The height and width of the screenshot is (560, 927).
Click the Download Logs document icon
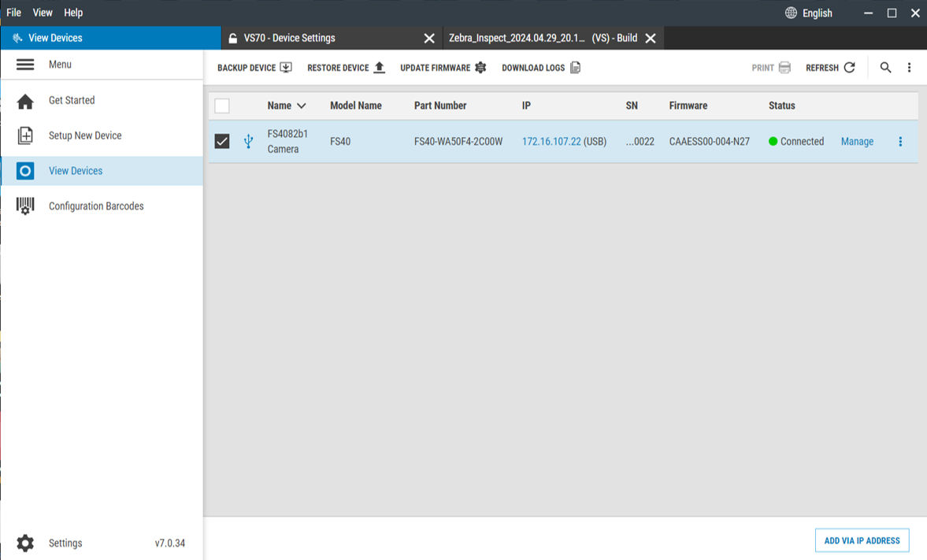pos(575,68)
